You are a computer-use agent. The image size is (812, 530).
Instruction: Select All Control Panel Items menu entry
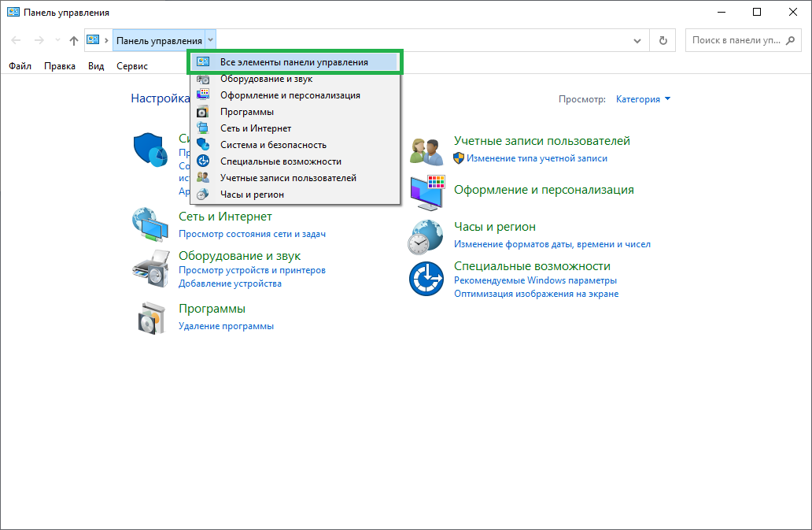(294, 62)
